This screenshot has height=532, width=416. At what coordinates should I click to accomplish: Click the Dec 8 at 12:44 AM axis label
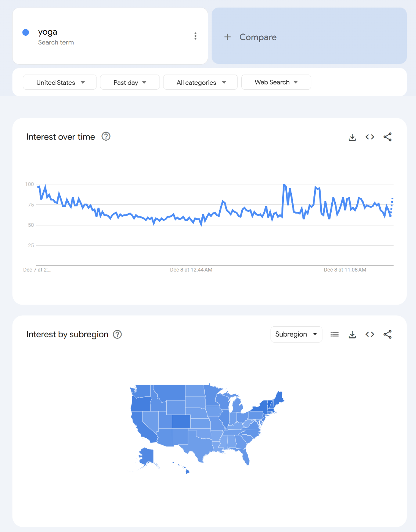click(191, 270)
